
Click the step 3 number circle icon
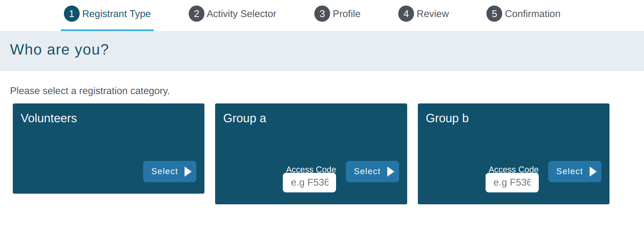coord(322,14)
